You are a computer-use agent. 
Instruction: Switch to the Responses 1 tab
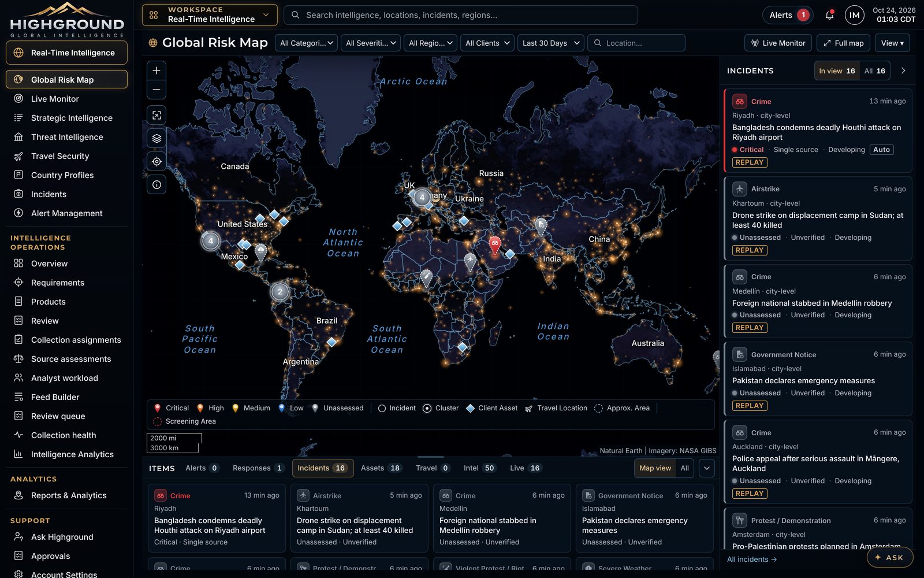pos(258,468)
